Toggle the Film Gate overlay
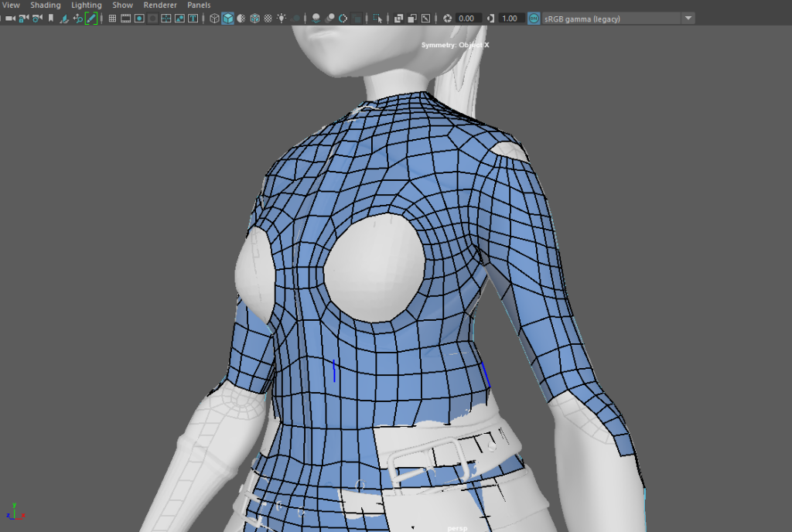 [126, 18]
